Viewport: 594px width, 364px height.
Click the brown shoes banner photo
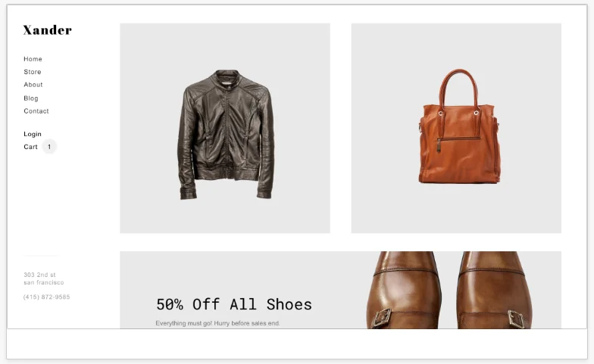(449, 290)
